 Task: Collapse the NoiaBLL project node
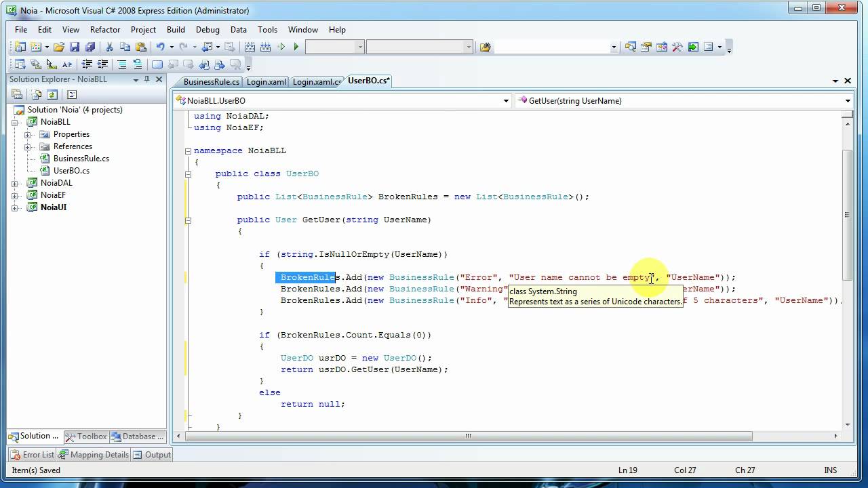[x=16, y=122]
